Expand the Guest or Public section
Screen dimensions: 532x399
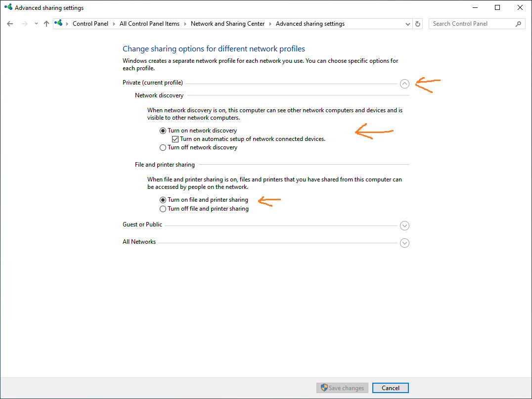(x=404, y=225)
